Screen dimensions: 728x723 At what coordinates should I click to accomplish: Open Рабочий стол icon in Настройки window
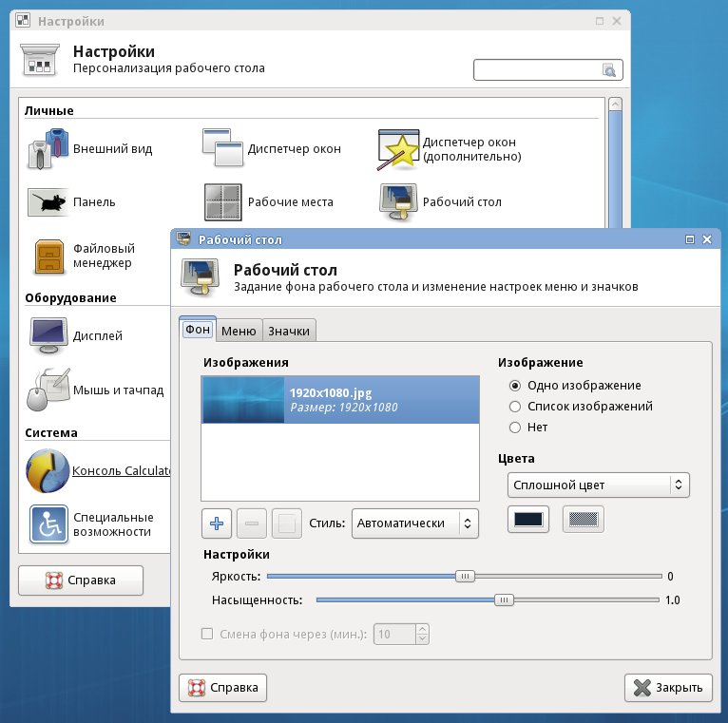point(398,201)
